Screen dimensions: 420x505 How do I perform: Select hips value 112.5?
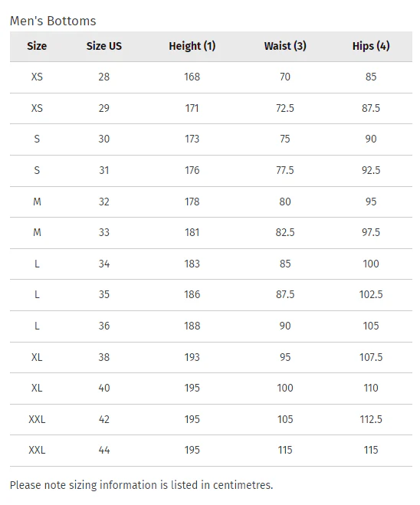point(371,419)
